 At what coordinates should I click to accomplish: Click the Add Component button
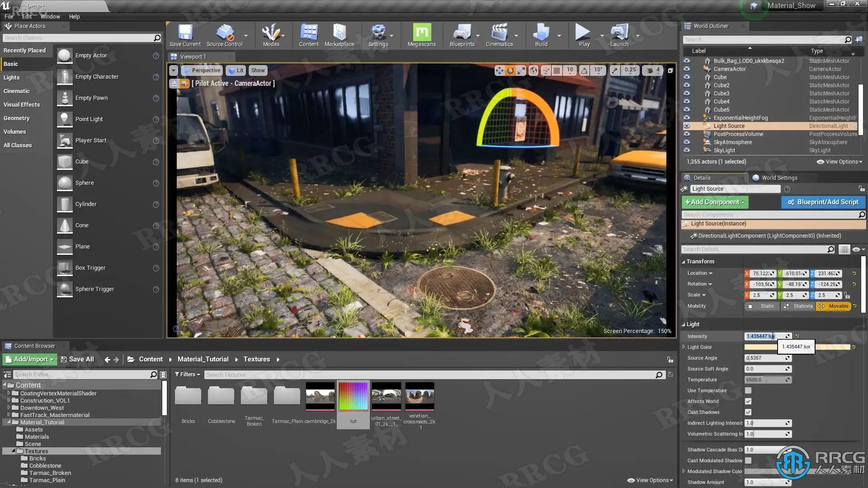pyautogui.click(x=714, y=202)
